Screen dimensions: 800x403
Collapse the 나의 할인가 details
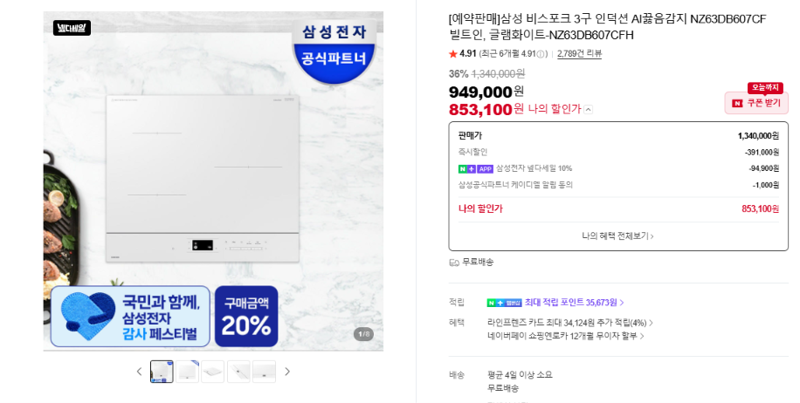coord(588,109)
